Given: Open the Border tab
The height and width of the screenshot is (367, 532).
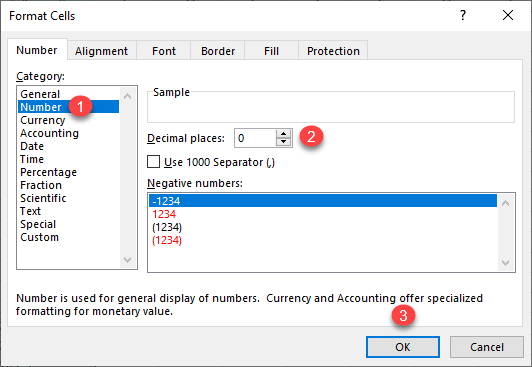Looking at the screenshot, I should click(218, 51).
